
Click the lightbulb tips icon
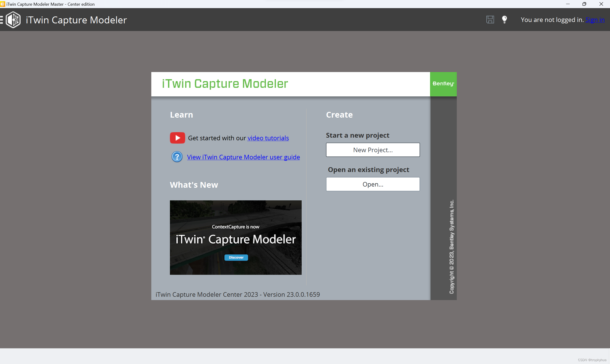[504, 20]
